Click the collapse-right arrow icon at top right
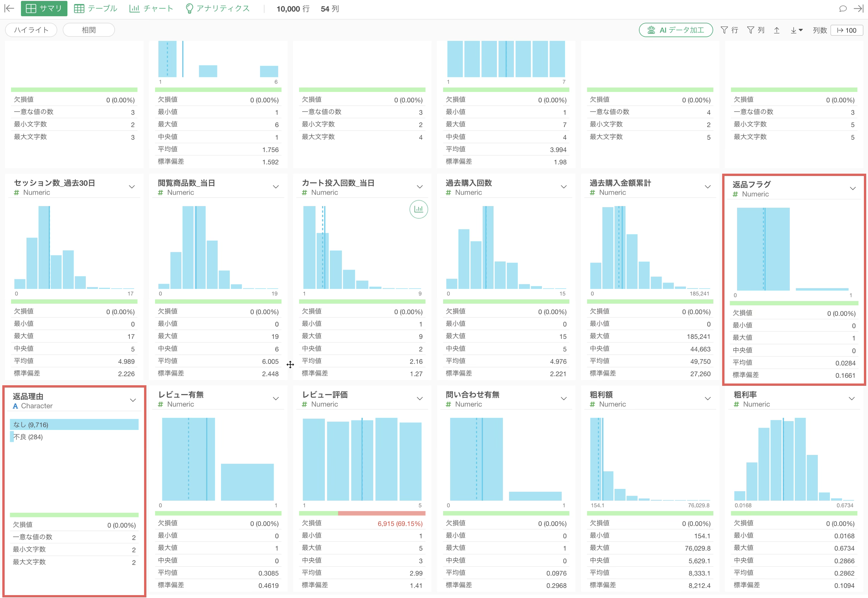The width and height of the screenshot is (868, 598). point(858,8)
